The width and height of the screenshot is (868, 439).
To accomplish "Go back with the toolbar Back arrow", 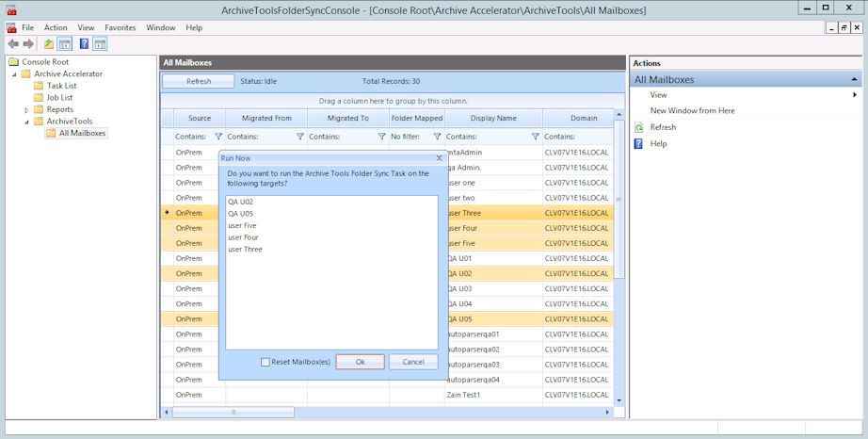I will 13,43.
